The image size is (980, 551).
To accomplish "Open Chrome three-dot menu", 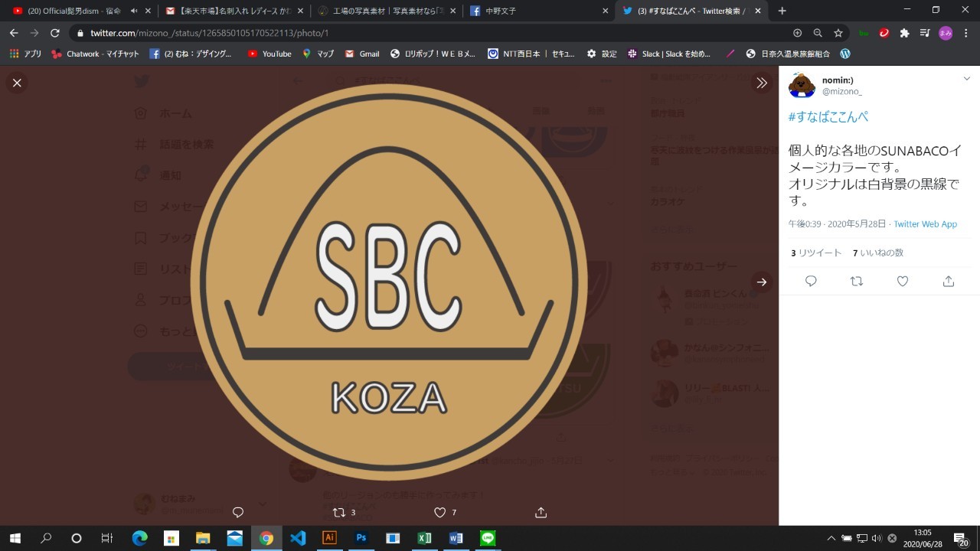I will (966, 33).
